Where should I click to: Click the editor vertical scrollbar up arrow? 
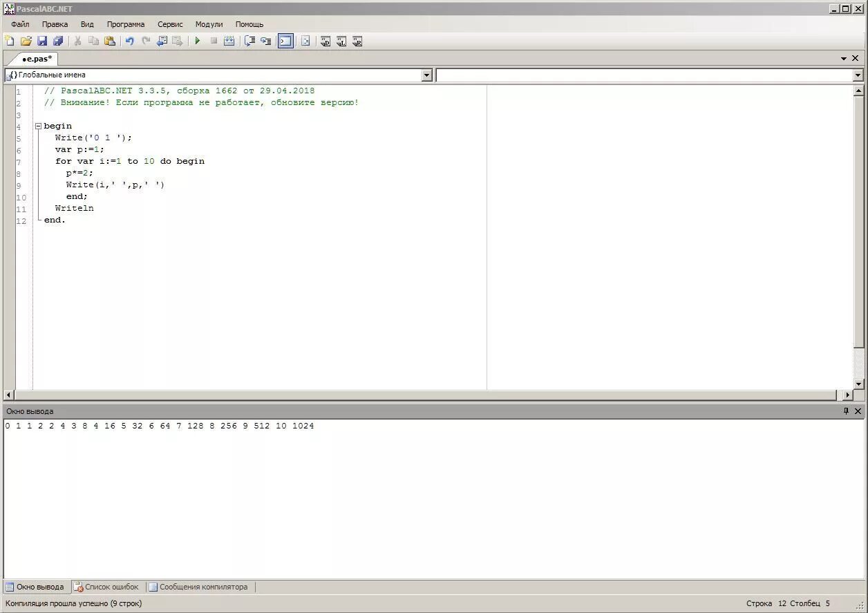(x=859, y=91)
